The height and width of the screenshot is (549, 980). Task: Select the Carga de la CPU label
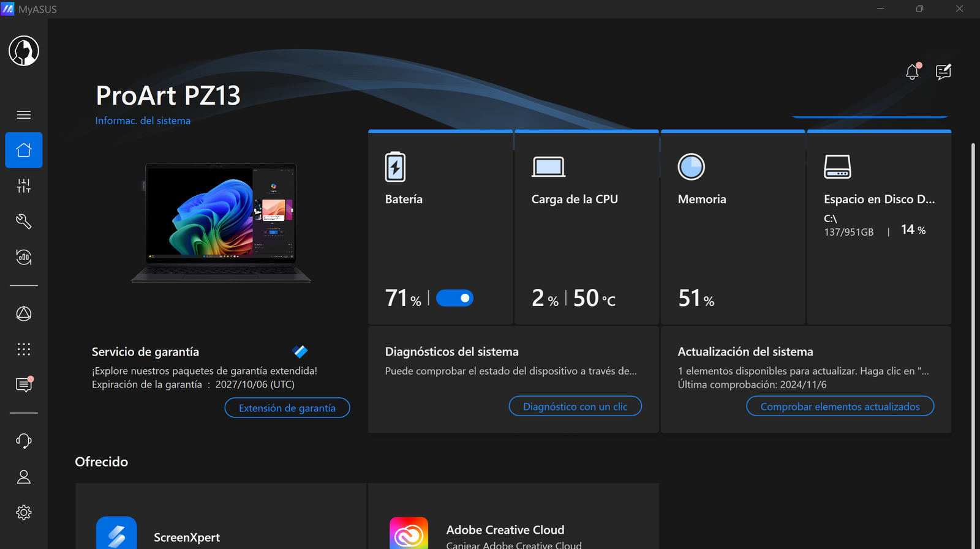575,199
